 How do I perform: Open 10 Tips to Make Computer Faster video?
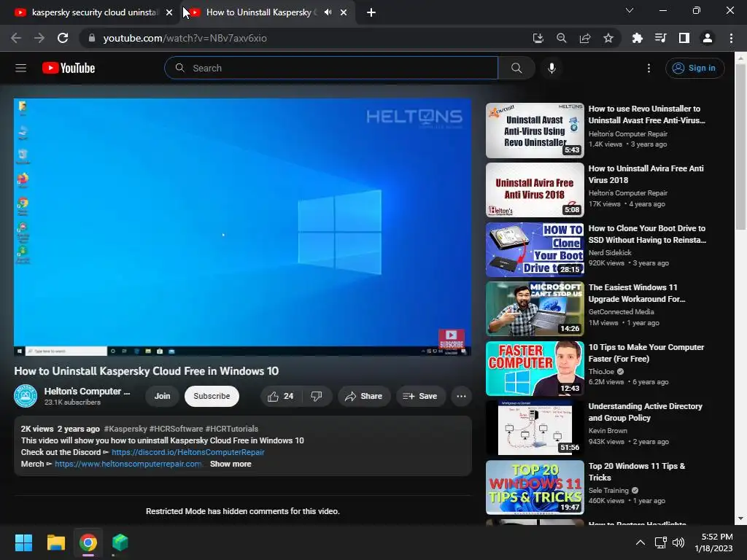coord(535,368)
